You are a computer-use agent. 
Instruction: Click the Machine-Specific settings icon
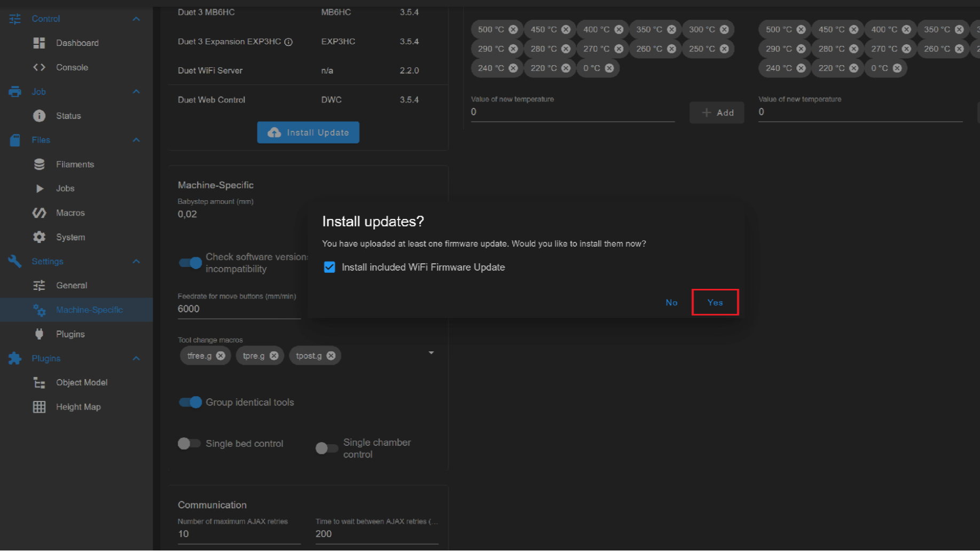pos(39,310)
